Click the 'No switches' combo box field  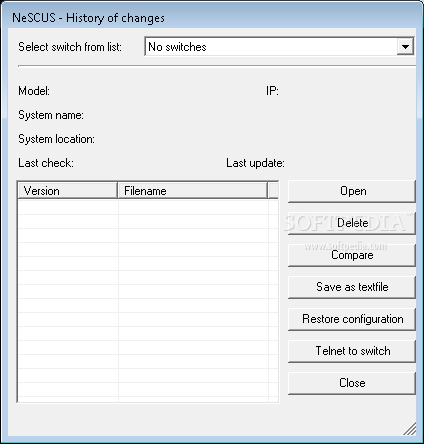pos(279,47)
